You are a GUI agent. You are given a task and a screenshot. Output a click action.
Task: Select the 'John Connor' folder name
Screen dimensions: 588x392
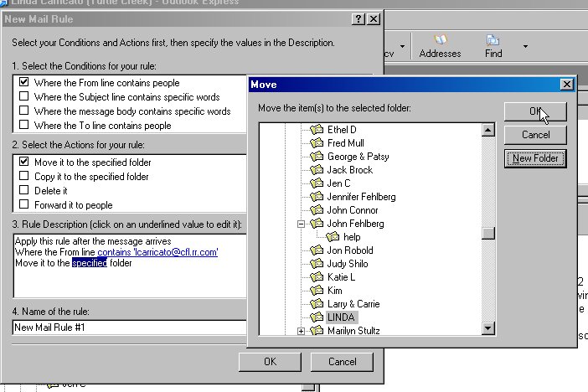(352, 210)
